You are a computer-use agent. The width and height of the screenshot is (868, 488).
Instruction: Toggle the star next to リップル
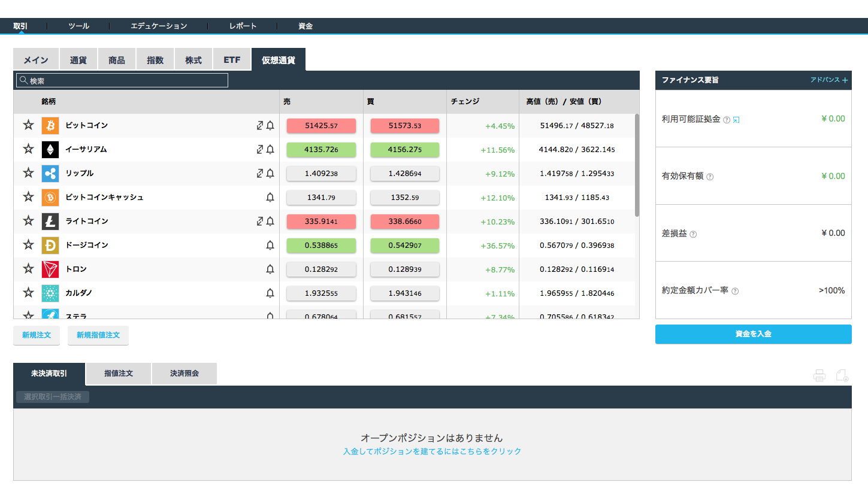pyautogui.click(x=28, y=173)
